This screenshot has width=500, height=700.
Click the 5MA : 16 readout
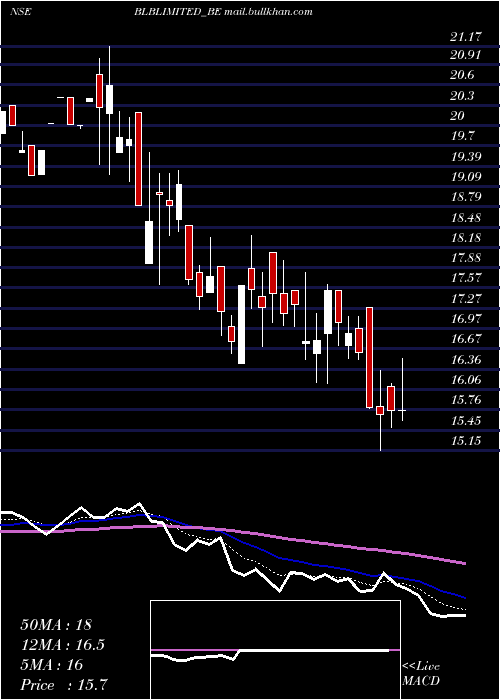click(52, 665)
